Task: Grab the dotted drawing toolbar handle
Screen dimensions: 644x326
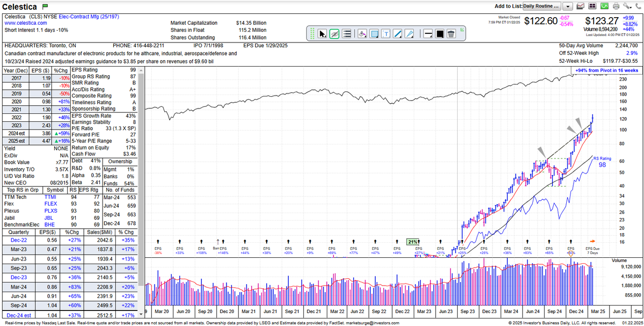Action: [312, 33]
